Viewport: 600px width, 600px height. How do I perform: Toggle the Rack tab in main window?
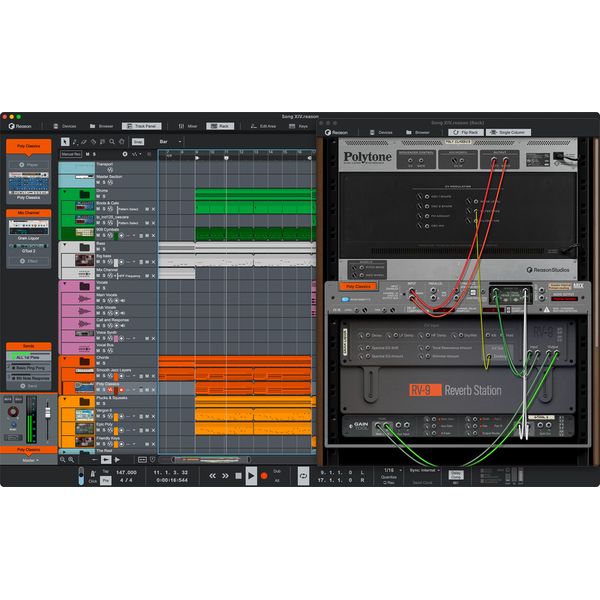point(220,126)
